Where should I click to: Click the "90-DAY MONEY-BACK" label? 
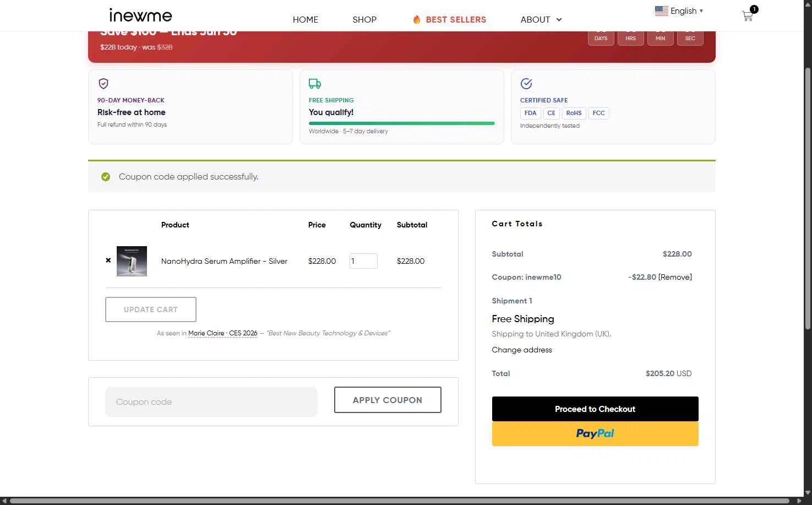(131, 100)
